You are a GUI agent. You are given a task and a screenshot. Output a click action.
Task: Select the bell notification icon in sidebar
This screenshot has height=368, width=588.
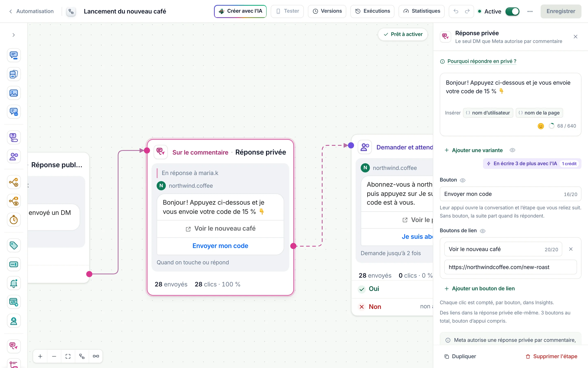pos(14,283)
